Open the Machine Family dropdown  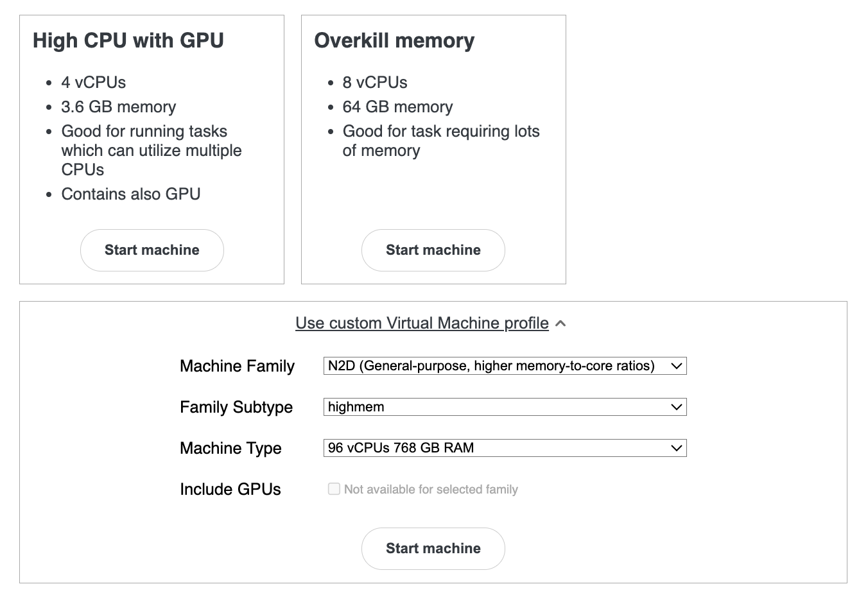pos(504,366)
